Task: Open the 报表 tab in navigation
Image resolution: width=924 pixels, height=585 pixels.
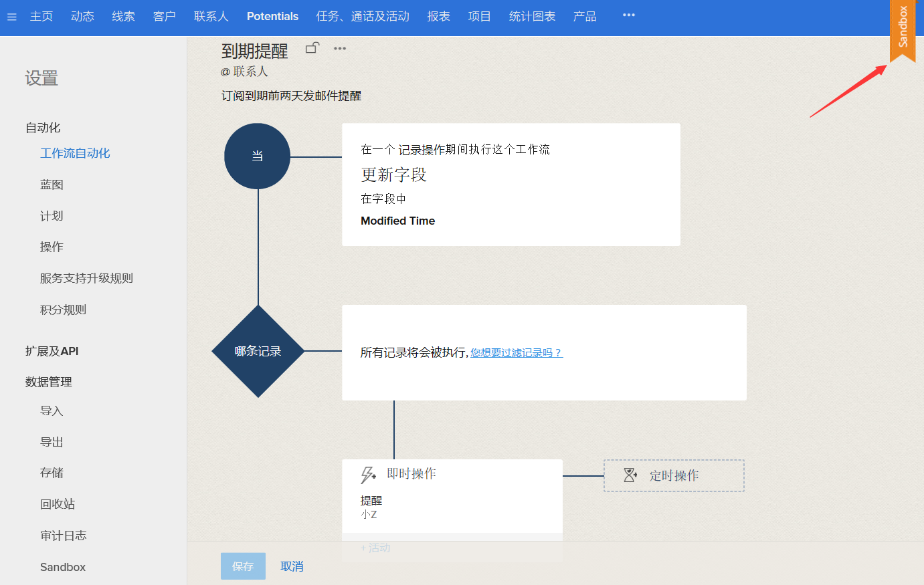Action: click(x=438, y=17)
